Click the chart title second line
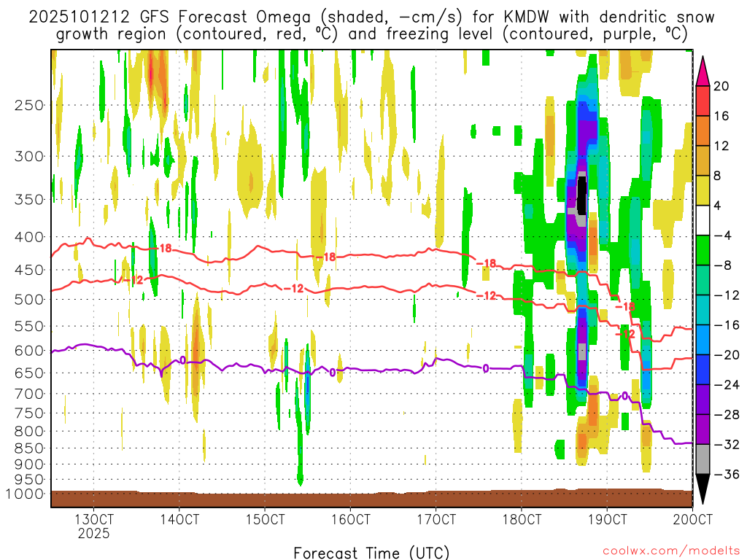Image resolution: width=747 pixels, height=560 pixels. 371,34
